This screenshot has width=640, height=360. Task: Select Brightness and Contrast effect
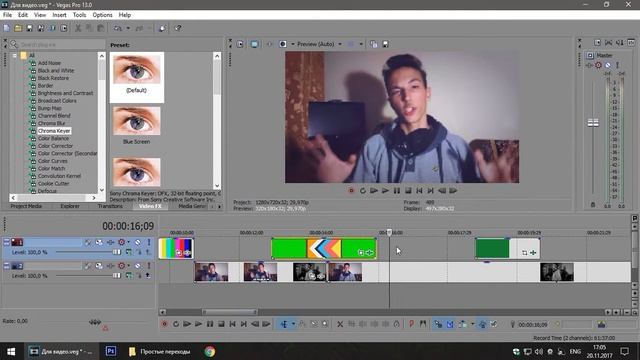click(x=65, y=93)
